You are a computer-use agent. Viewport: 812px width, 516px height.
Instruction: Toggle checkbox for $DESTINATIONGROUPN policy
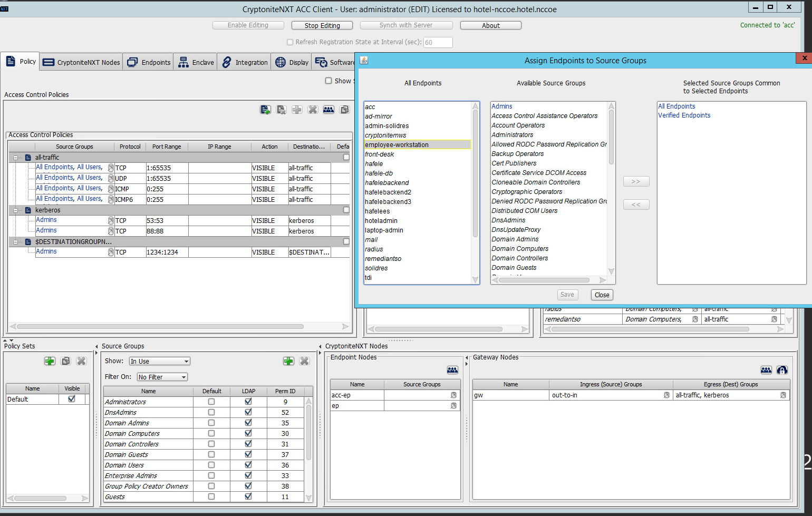346,241
